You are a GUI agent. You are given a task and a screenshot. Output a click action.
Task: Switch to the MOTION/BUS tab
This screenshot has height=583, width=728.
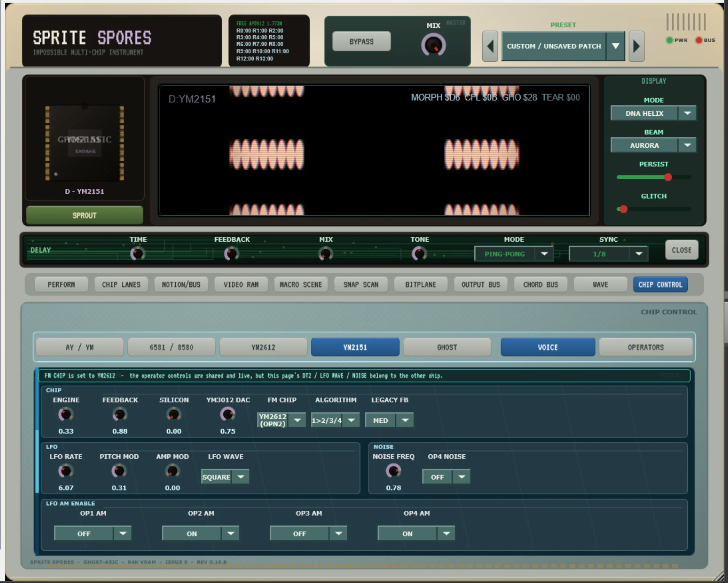(x=181, y=285)
